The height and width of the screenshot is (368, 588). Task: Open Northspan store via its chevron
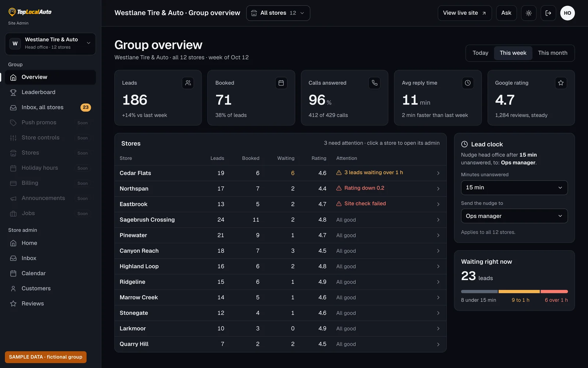tap(438, 189)
